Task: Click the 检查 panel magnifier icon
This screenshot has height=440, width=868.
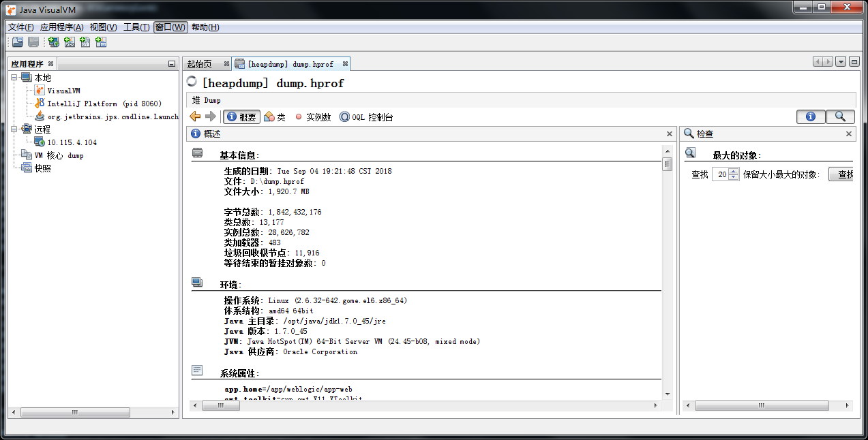Action: 689,134
